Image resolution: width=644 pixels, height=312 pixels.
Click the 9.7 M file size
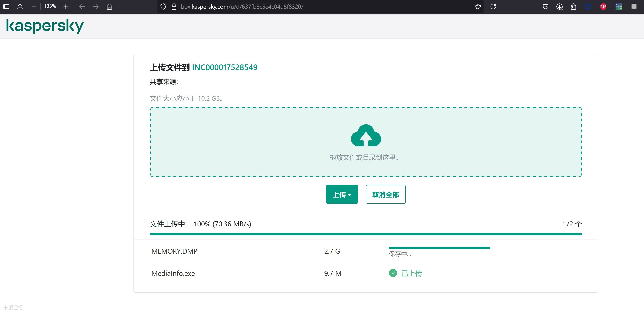(x=332, y=273)
